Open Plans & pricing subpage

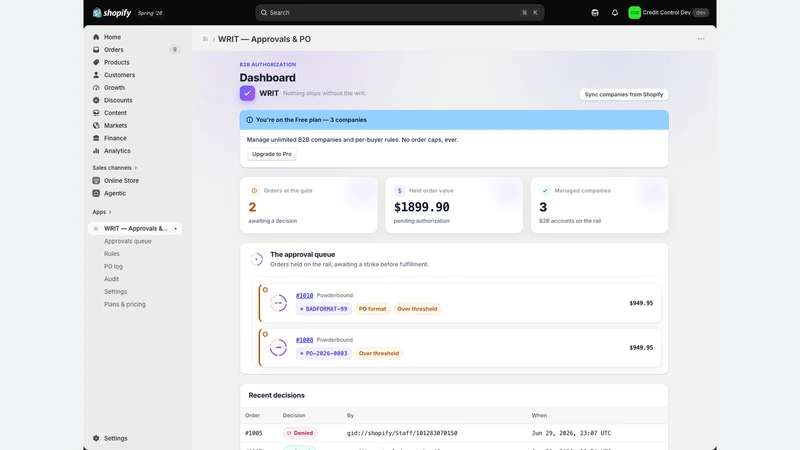pos(124,305)
